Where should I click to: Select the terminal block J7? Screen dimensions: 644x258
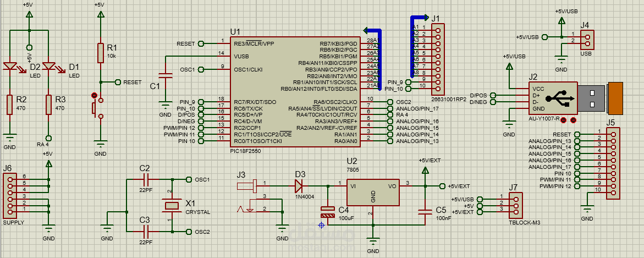(516, 205)
